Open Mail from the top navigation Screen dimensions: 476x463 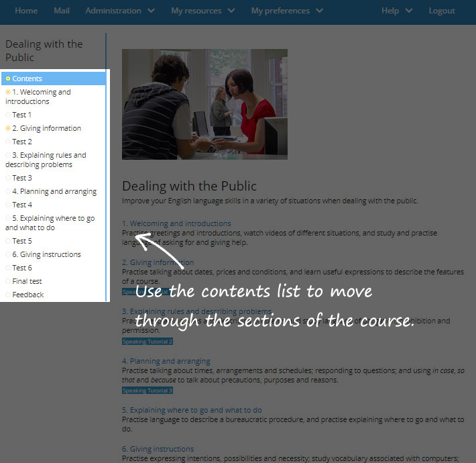pos(62,11)
